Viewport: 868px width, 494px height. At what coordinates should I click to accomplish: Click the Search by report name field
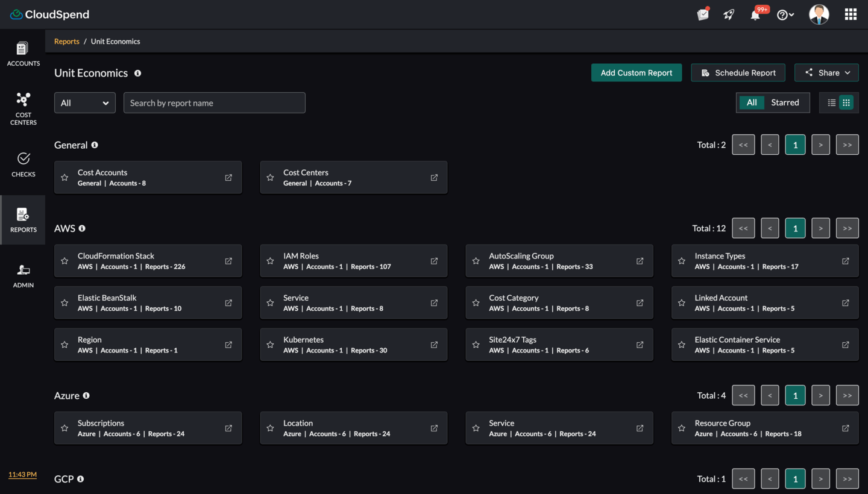point(214,103)
